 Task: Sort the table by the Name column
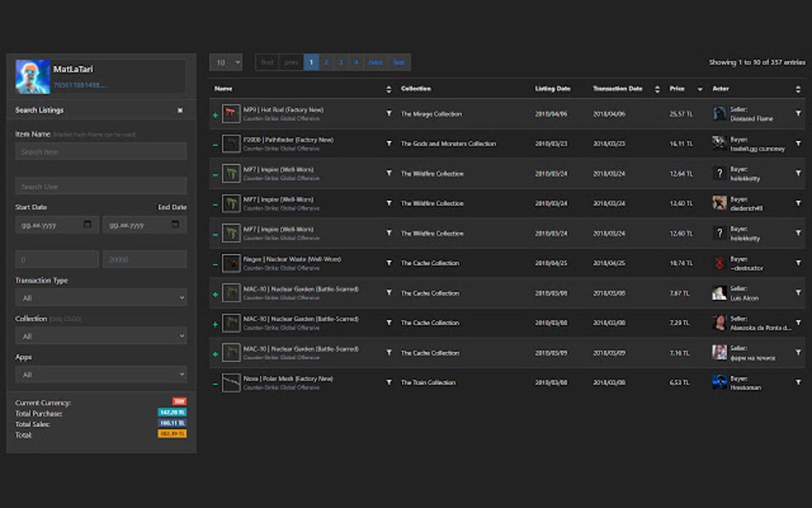click(x=388, y=88)
